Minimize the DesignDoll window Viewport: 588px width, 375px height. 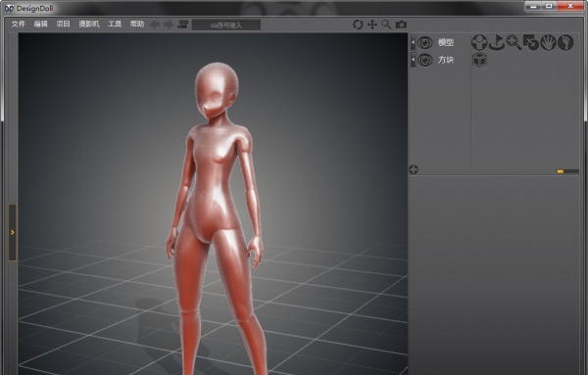click(x=533, y=7)
